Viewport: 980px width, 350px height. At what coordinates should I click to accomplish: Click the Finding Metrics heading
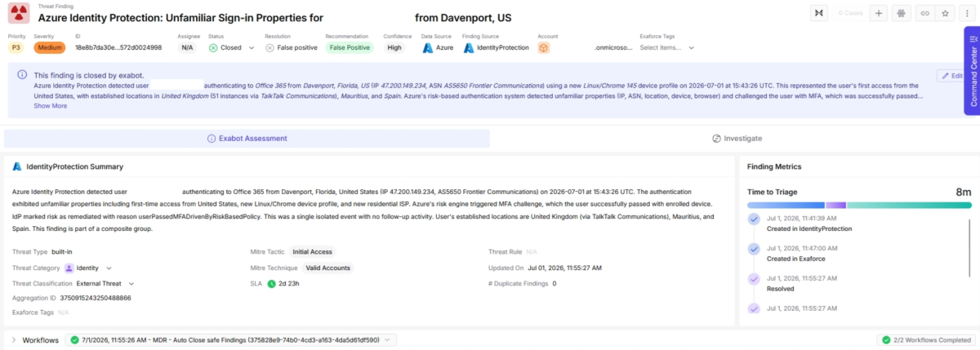pos(774,166)
